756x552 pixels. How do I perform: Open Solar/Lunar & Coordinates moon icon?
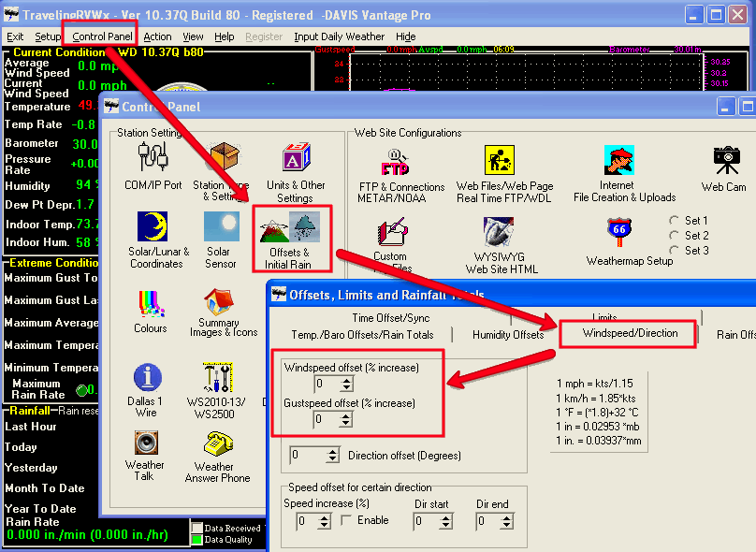153,226
